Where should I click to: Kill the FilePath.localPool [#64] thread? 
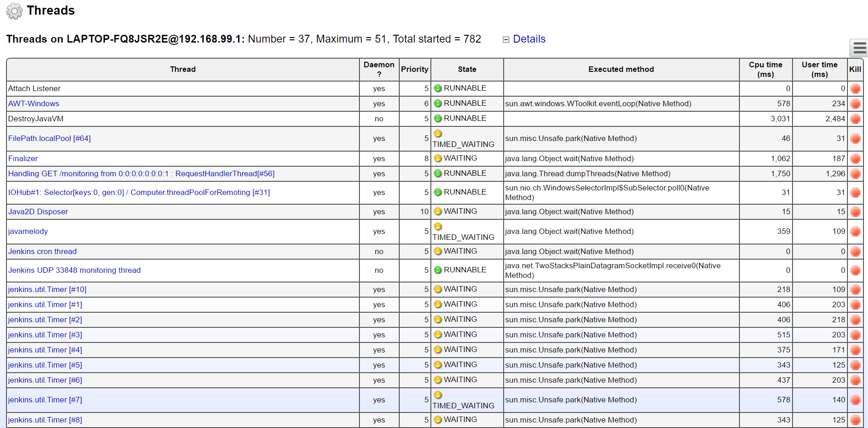(855, 139)
